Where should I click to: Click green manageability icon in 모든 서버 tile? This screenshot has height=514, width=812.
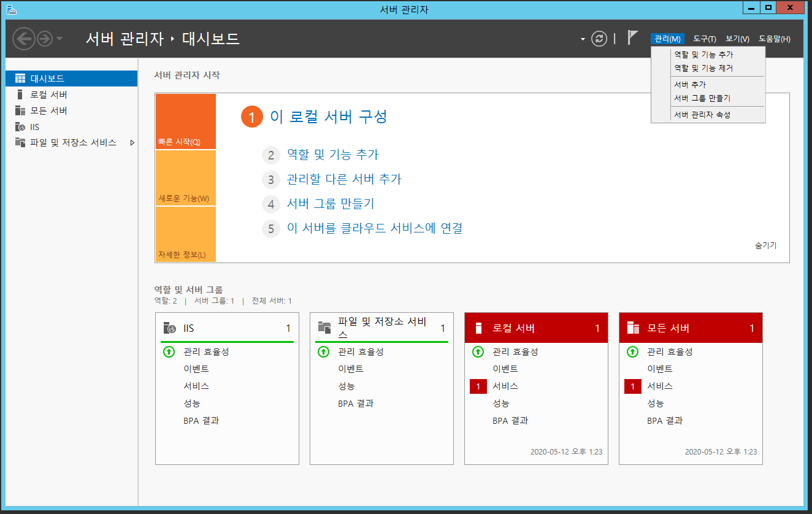[633, 351]
